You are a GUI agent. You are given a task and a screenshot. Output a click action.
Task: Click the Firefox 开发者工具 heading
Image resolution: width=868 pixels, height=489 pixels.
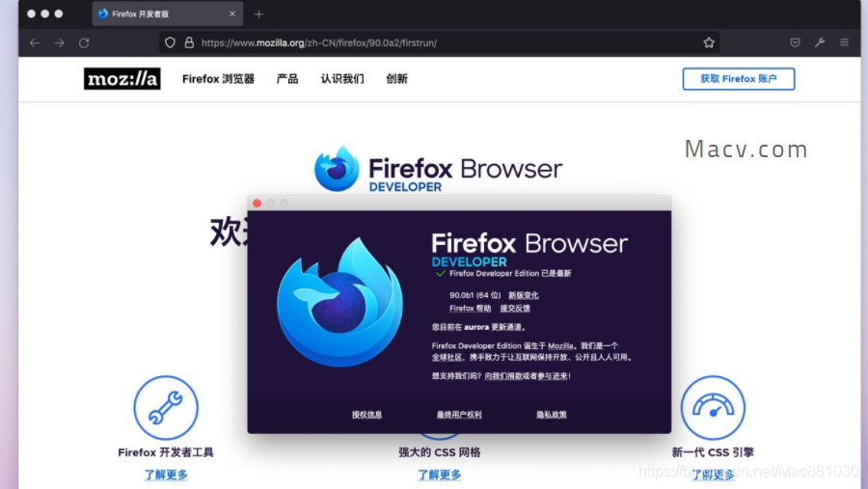pos(166,452)
